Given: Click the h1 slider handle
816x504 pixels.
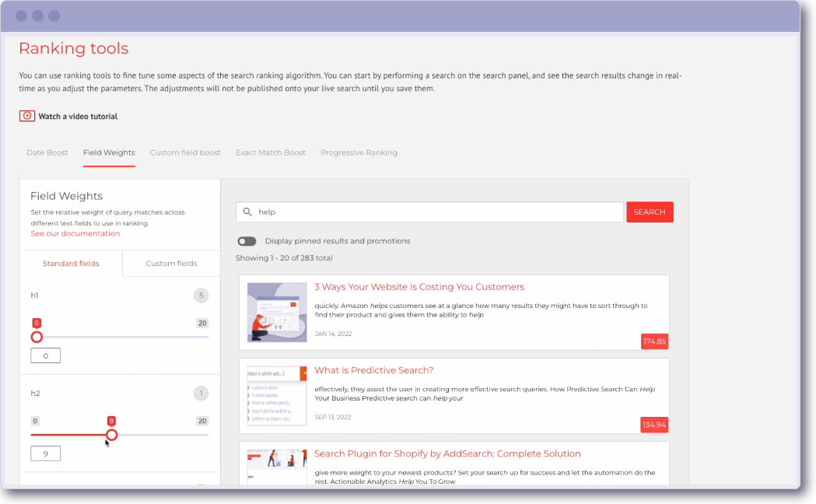Looking at the screenshot, I should 37,337.
